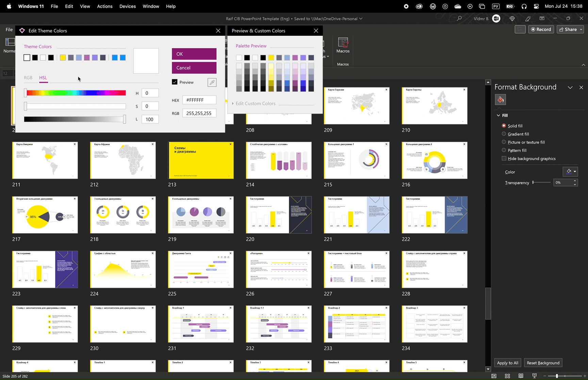Switch to the RGB tab
The width and height of the screenshot is (588, 380).
[28, 78]
